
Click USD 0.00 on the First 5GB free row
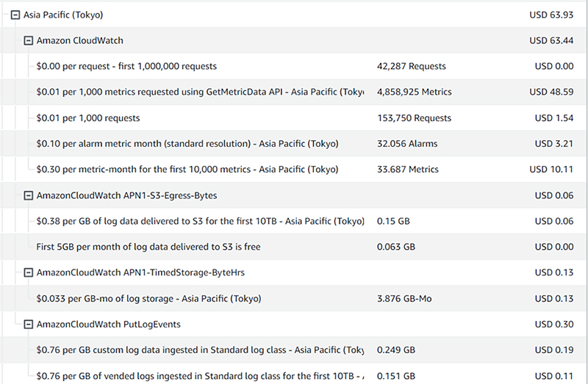554,247
